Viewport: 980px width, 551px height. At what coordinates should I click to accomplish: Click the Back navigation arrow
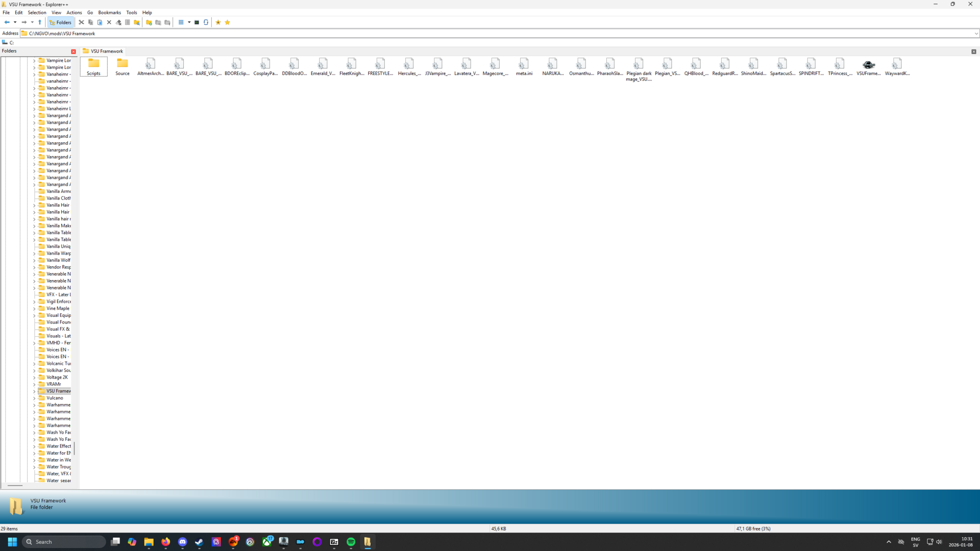(x=7, y=22)
